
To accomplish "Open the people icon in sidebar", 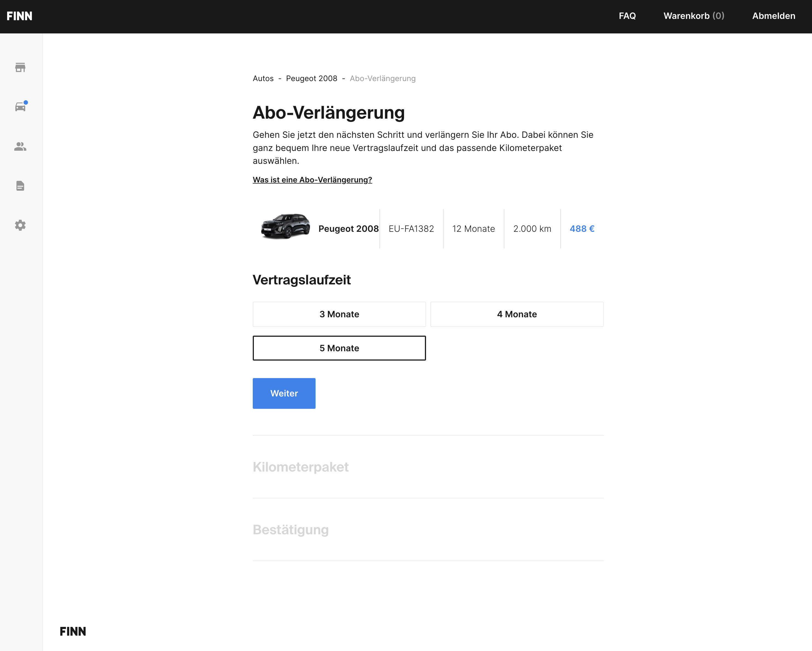I will tap(20, 147).
